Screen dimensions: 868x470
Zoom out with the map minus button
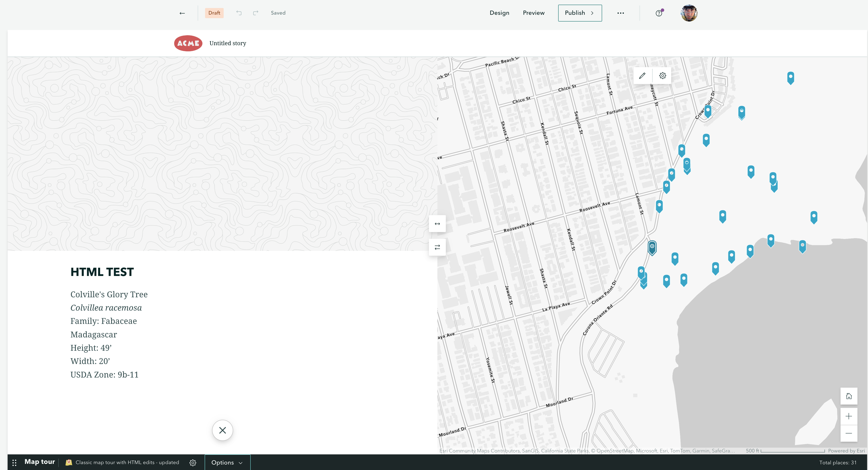coord(848,433)
